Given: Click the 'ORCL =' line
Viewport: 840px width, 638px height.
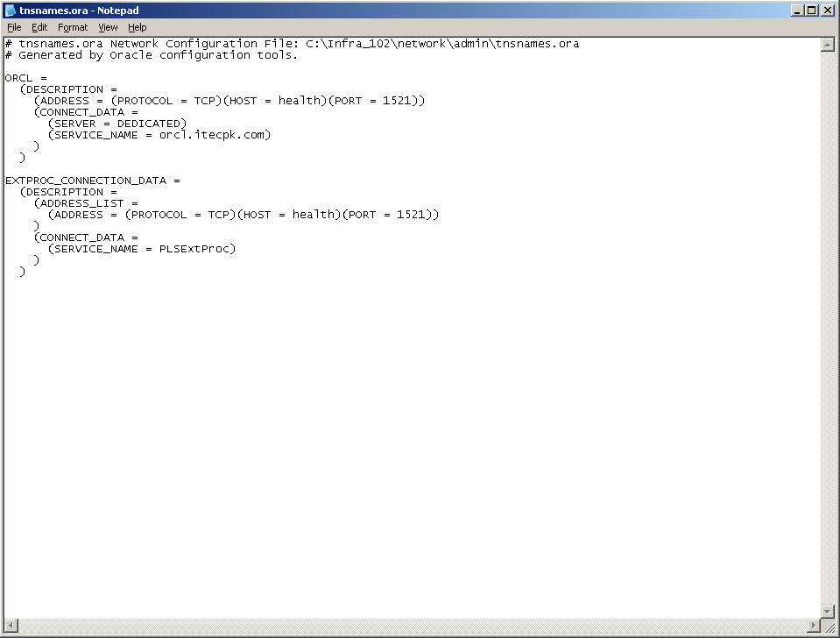Looking at the screenshot, I should click(x=25, y=78).
